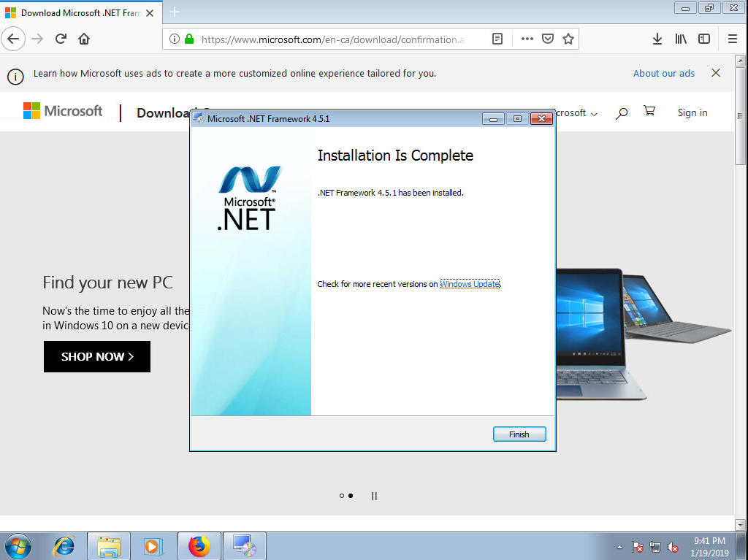Click the Installation Is Complete heading

click(x=395, y=156)
